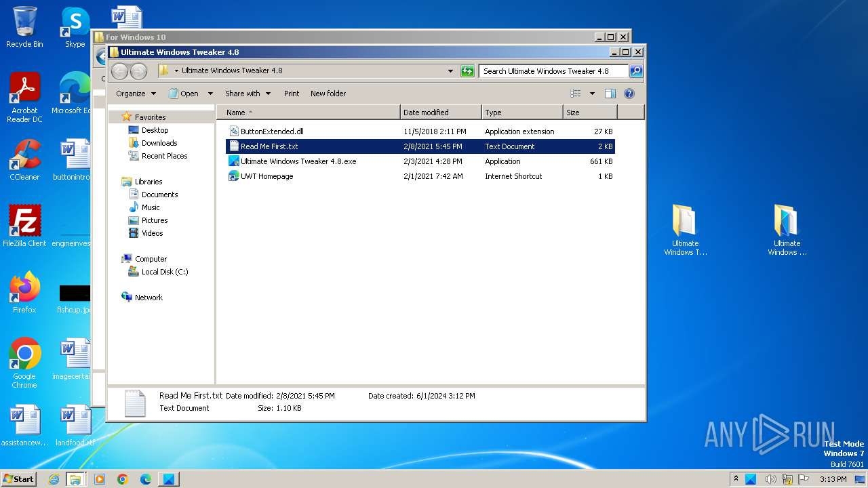Open Internet Explorer from the taskbar
Screen dimensions: 868x488
(54, 479)
